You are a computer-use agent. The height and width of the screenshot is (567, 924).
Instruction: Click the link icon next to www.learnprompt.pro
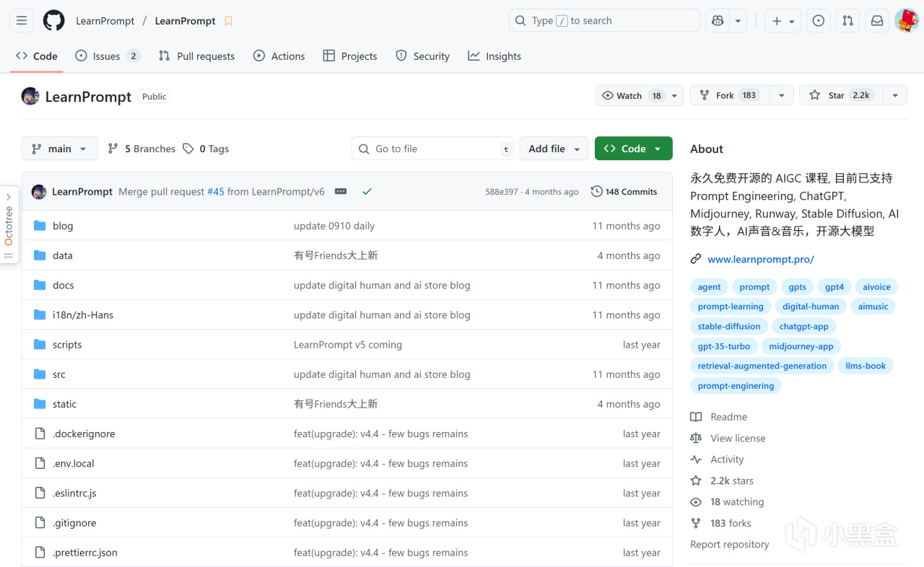click(x=696, y=259)
